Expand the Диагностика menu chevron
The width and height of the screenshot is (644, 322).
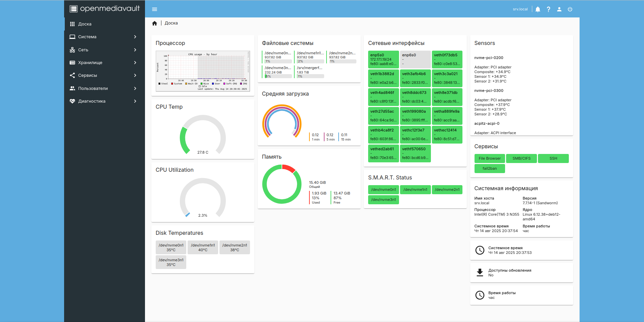coord(135,101)
